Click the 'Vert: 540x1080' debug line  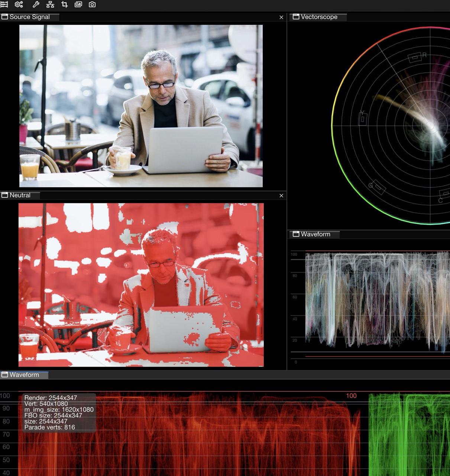46,403
